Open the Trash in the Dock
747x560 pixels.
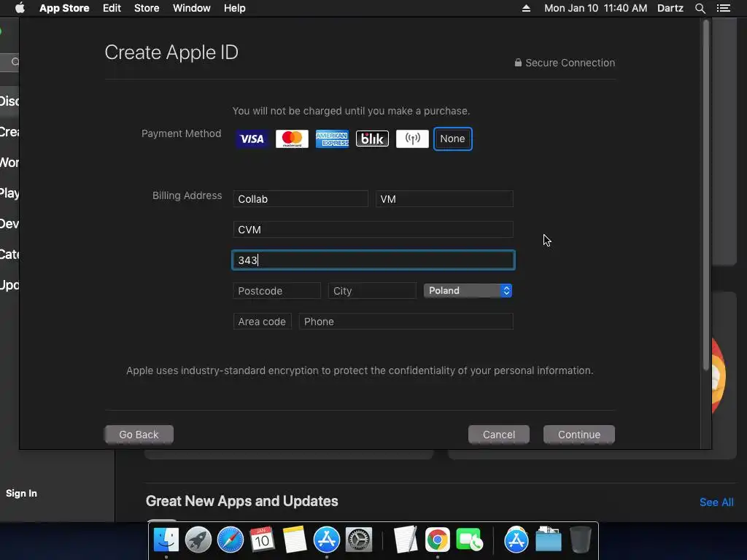coord(580,540)
